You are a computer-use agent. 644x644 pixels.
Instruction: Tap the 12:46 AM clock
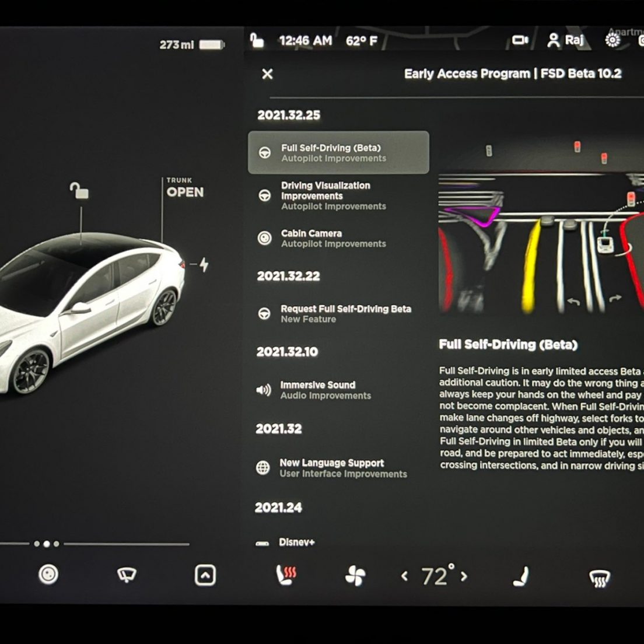306,40
